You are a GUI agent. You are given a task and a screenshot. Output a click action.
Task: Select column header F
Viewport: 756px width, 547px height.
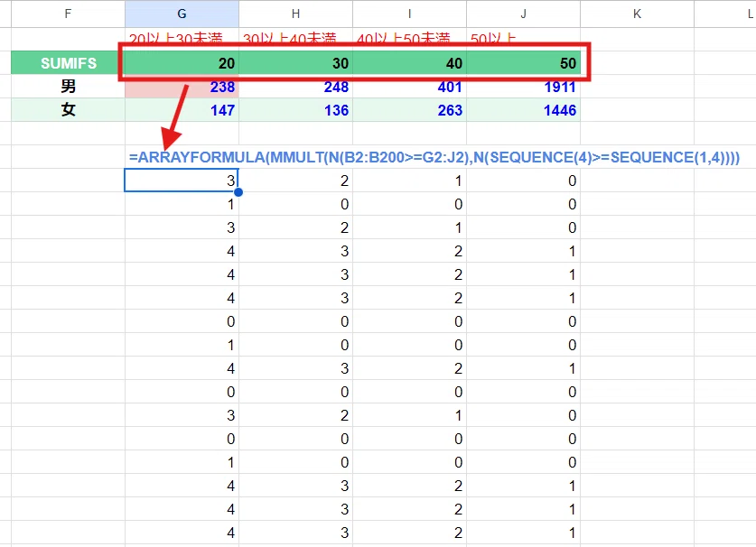pos(68,14)
